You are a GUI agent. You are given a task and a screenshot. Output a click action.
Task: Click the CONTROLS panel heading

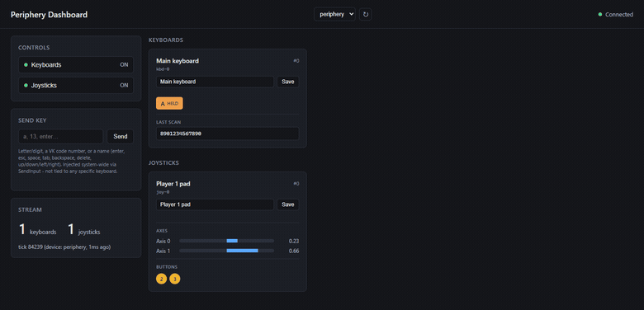coord(34,48)
